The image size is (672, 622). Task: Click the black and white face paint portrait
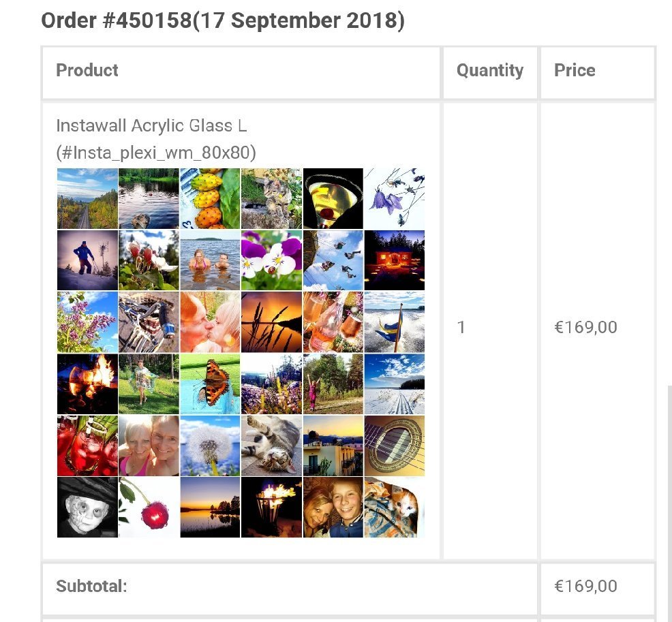pyautogui.click(x=87, y=507)
